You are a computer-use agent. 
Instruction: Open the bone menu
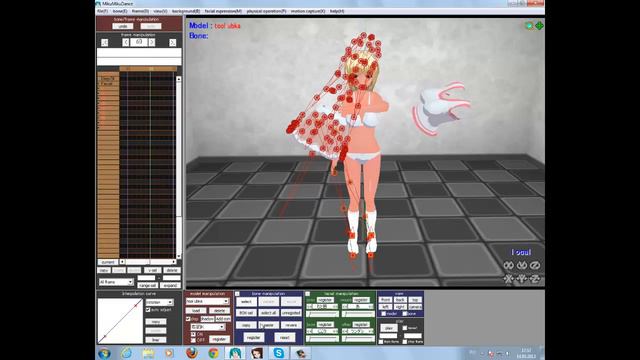[x=120, y=11]
